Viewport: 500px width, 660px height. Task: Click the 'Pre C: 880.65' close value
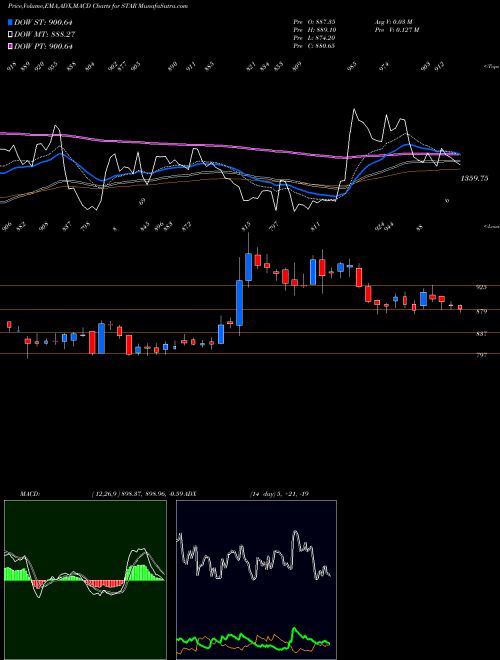click(x=314, y=45)
